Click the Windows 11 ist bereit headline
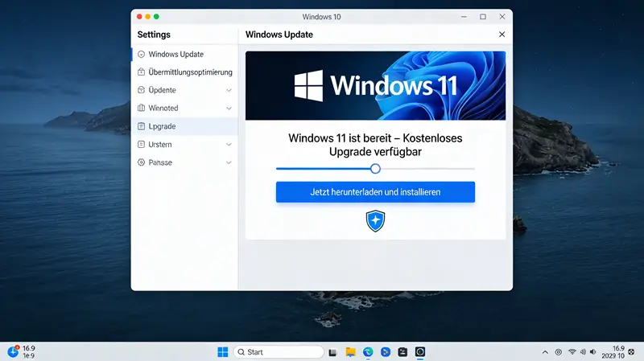Image resolution: width=644 pixels, height=361 pixels. 375,145
